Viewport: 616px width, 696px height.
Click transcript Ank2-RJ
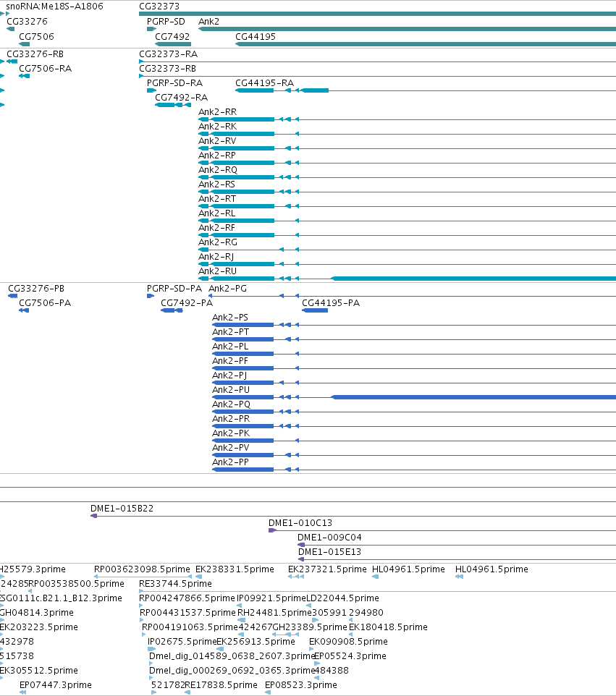click(x=216, y=257)
